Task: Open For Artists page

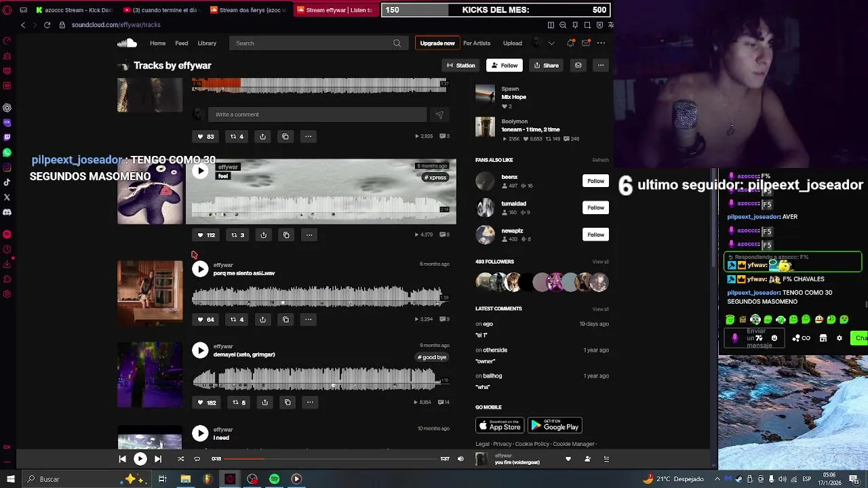Action: pos(477,43)
